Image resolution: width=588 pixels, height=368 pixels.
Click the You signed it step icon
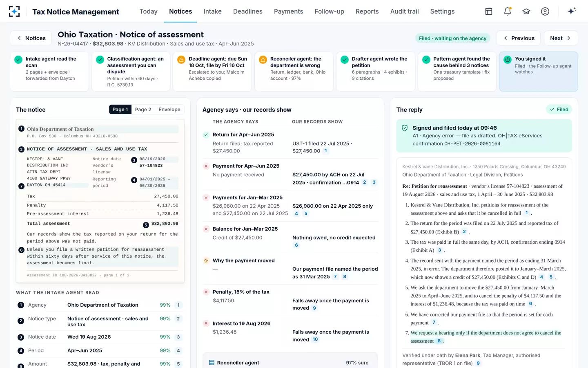click(x=508, y=60)
